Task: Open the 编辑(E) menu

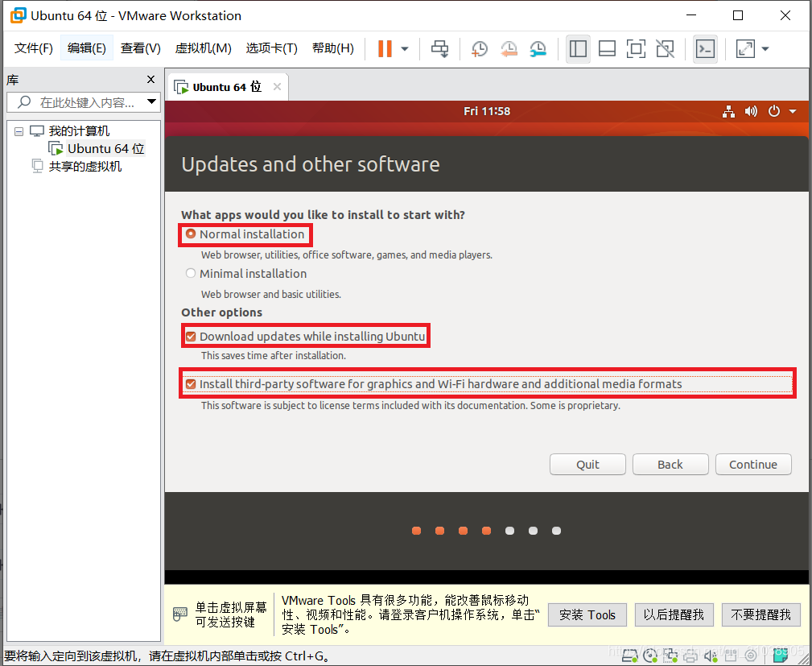Action: tap(86, 48)
